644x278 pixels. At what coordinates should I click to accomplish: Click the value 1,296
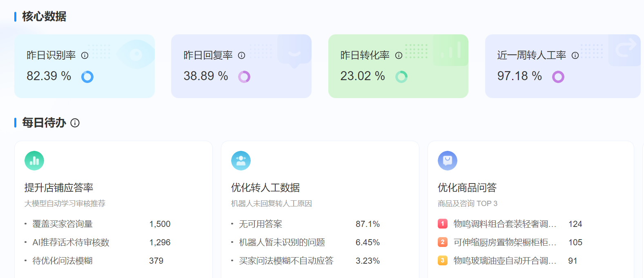point(160,242)
